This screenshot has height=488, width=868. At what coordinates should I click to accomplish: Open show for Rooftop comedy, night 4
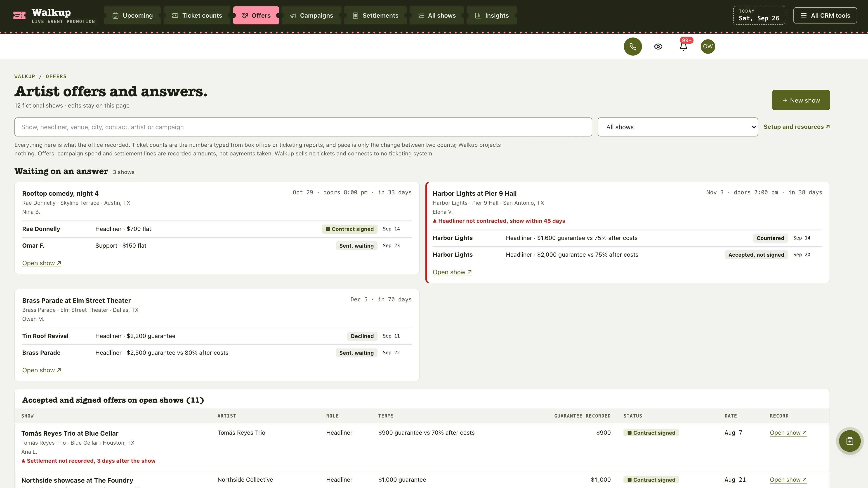(x=42, y=263)
